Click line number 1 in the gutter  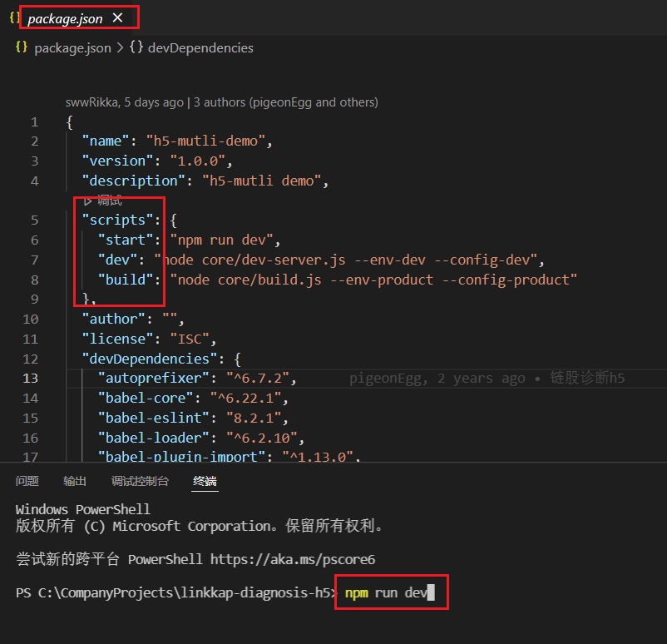pyautogui.click(x=34, y=122)
